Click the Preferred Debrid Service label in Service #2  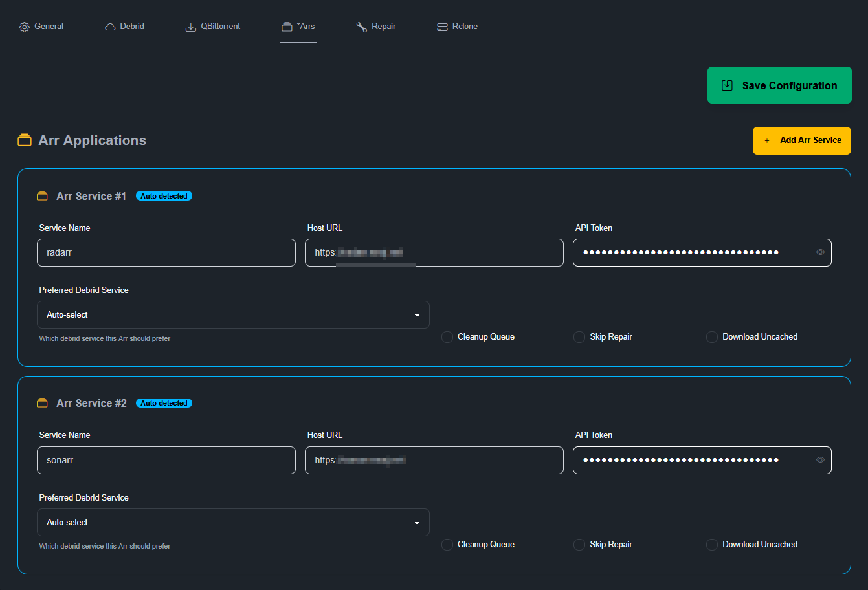83,497
